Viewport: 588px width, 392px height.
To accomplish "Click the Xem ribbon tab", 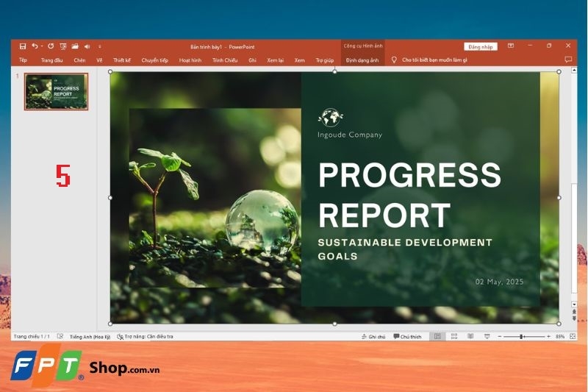I will point(299,60).
